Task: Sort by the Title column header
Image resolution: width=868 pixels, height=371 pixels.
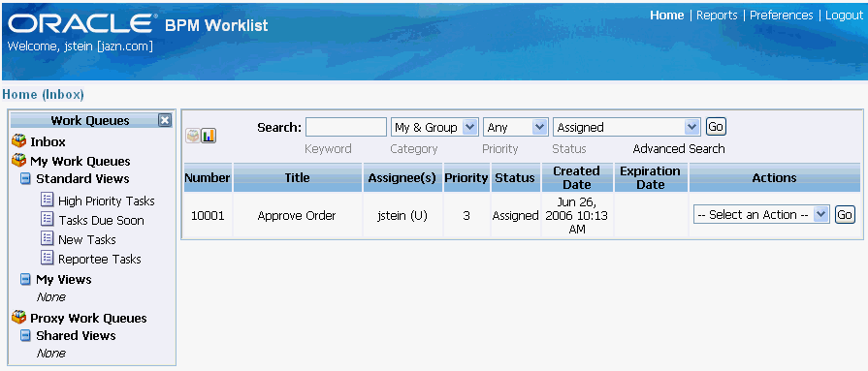Action: 298,177
